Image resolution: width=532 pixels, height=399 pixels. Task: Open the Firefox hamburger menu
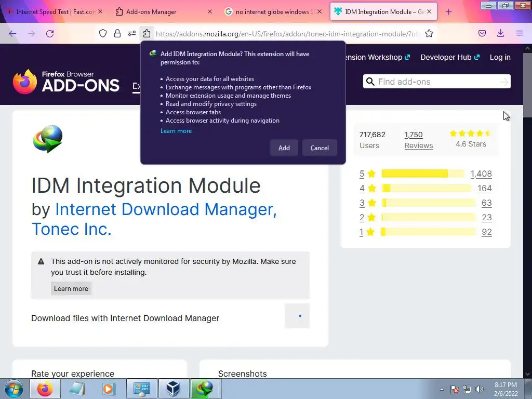coord(520,33)
